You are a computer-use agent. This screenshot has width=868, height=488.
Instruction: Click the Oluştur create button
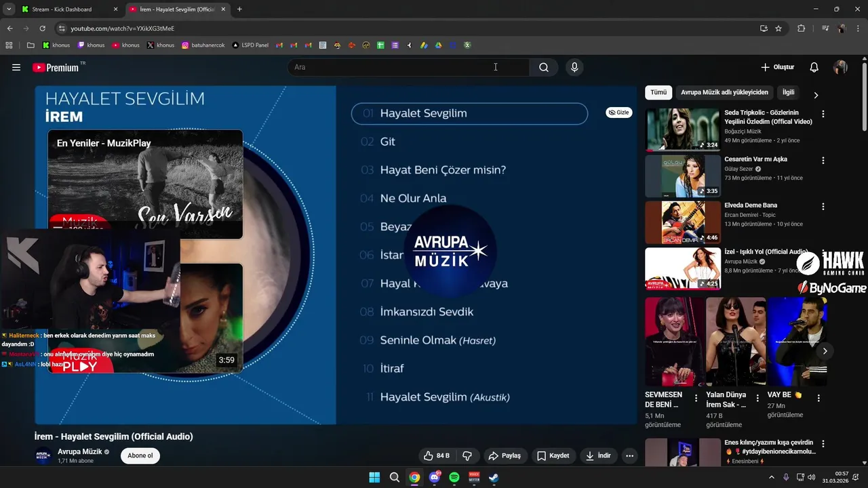(x=778, y=67)
